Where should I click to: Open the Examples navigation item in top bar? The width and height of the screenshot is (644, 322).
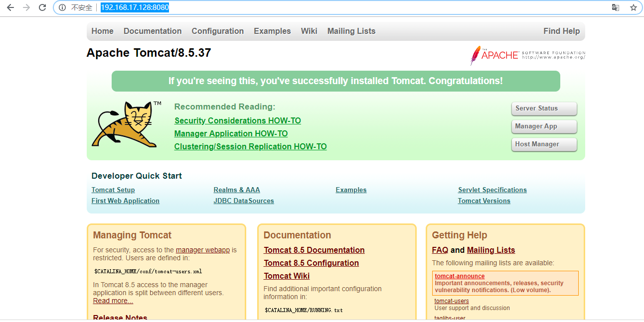272,31
